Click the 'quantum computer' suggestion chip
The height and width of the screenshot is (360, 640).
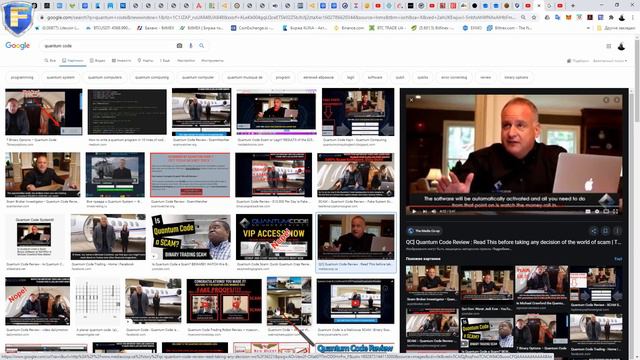tap(198, 77)
